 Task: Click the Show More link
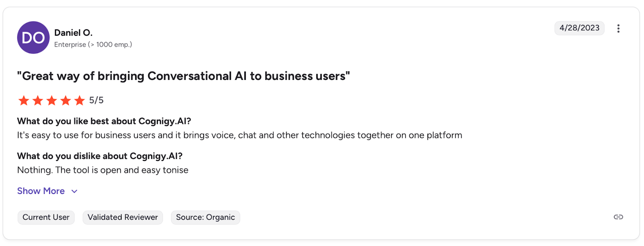(x=41, y=191)
